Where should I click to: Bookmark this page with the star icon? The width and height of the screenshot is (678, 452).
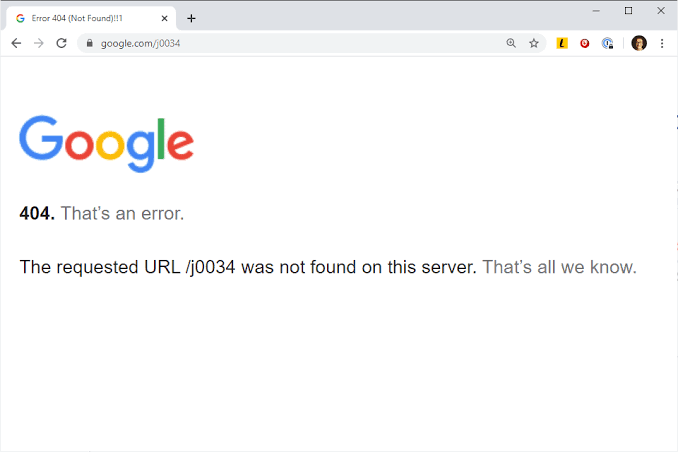tap(534, 43)
